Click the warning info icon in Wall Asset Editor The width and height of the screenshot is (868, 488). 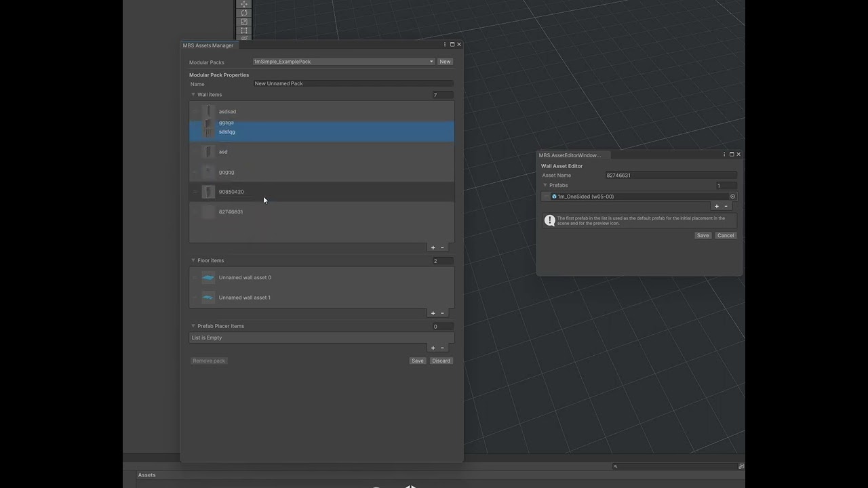[550, 220]
